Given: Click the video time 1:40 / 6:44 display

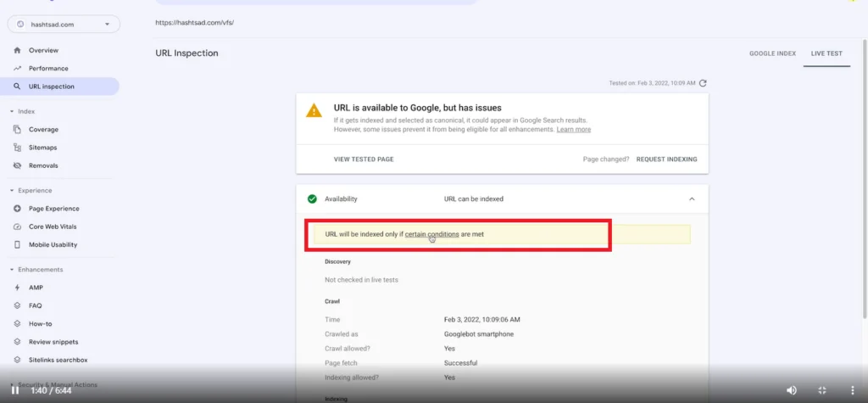Looking at the screenshot, I should coord(51,391).
